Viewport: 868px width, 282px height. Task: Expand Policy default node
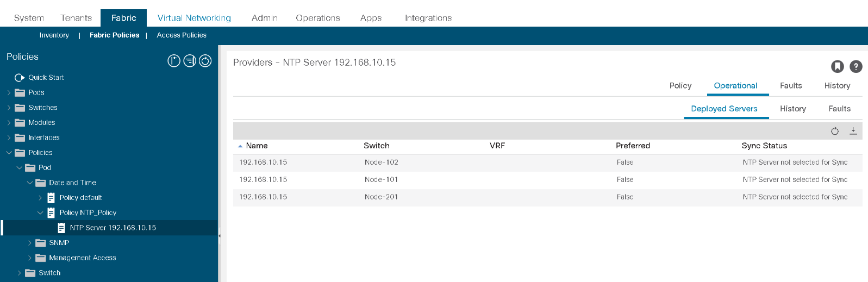click(x=40, y=198)
